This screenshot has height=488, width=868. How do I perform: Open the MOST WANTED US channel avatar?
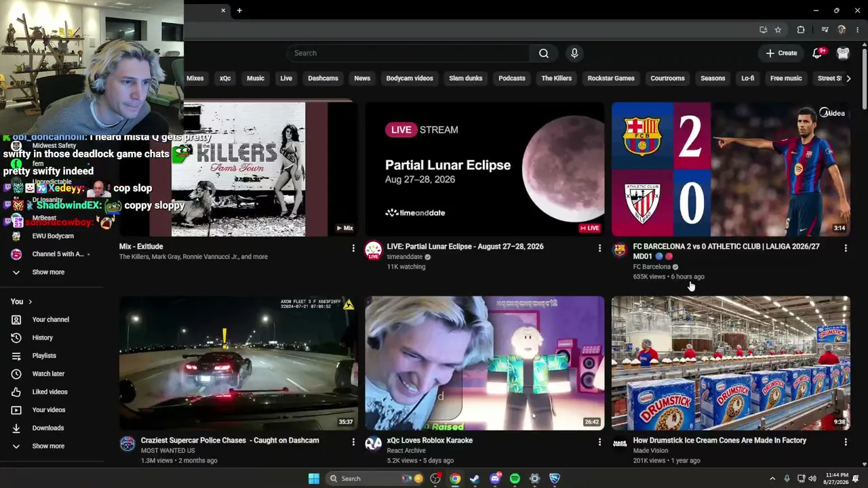127,444
